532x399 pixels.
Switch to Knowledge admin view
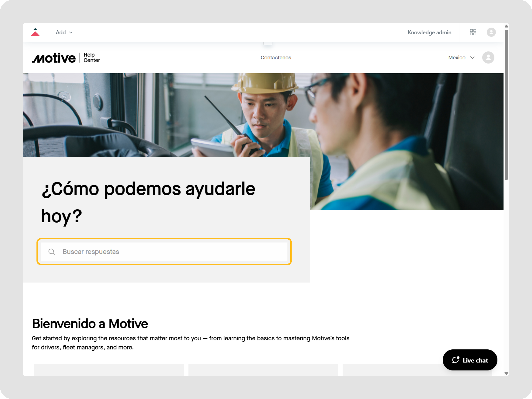tap(429, 32)
